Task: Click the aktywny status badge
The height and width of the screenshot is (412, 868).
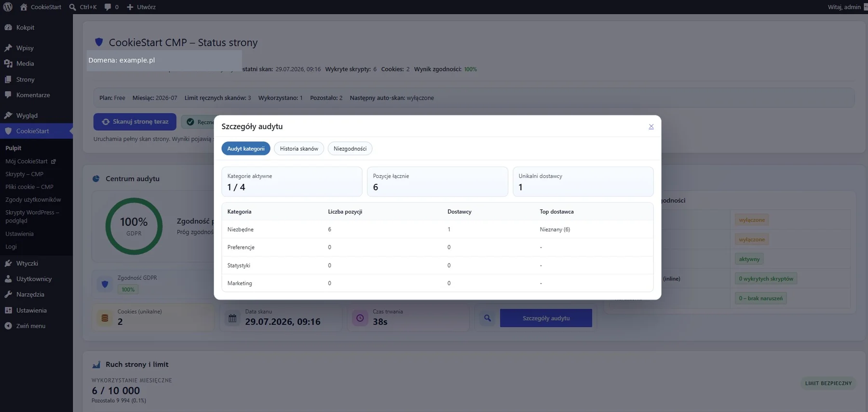Action: [x=749, y=259]
